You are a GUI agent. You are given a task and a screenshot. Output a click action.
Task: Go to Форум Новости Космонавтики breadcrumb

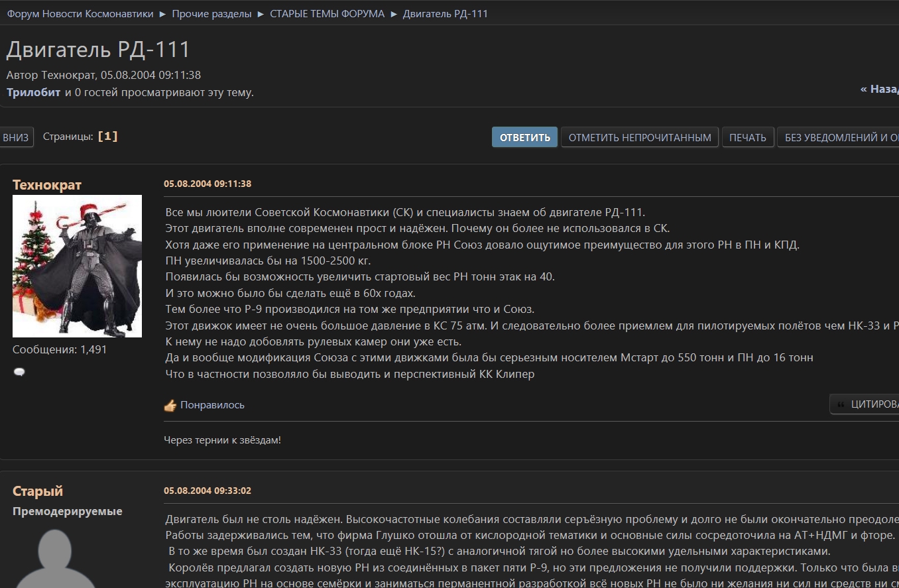click(x=80, y=14)
